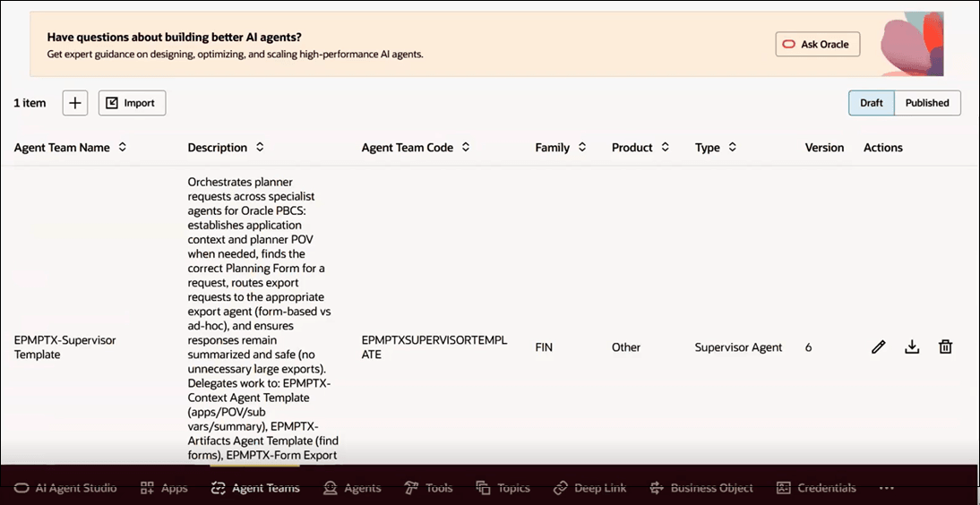Switch to Published view
This screenshot has width=980, height=505.
pyautogui.click(x=927, y=103)
